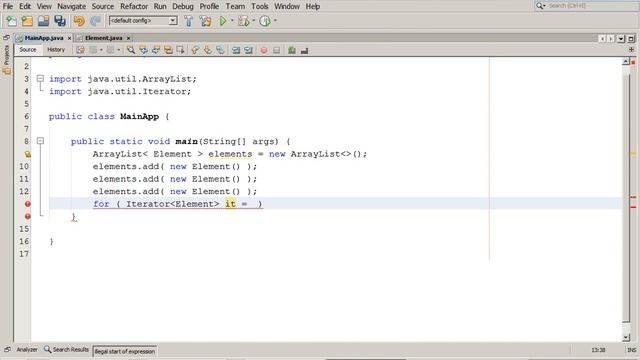Open the Navigate menu

tap(71, 6)
